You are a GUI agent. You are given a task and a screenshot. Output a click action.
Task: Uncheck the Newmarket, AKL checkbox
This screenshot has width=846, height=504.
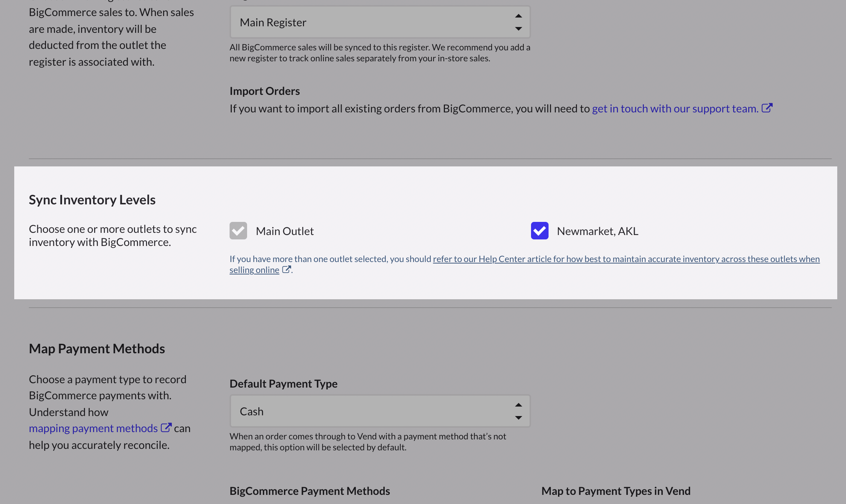point(539,231)
